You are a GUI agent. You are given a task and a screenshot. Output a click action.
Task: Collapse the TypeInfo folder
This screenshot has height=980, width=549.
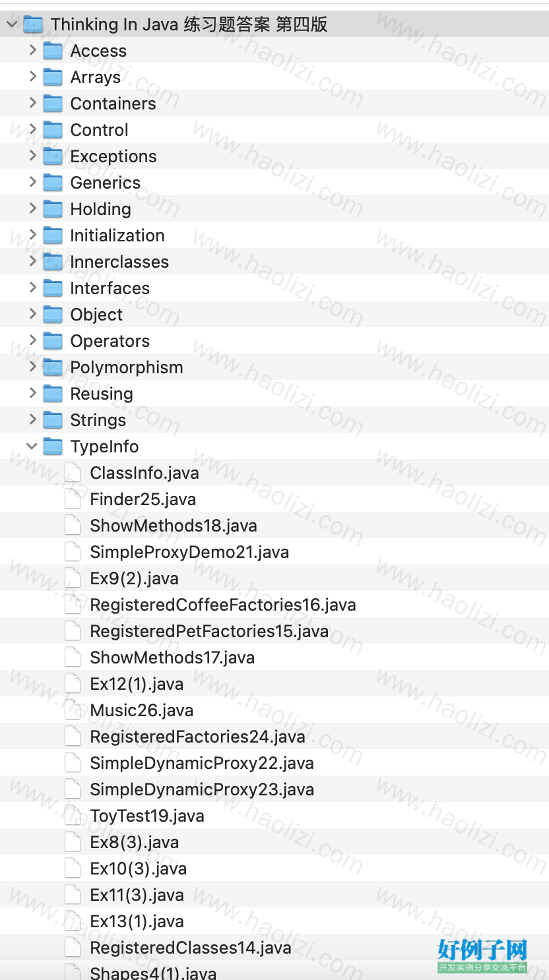(32, 446)
